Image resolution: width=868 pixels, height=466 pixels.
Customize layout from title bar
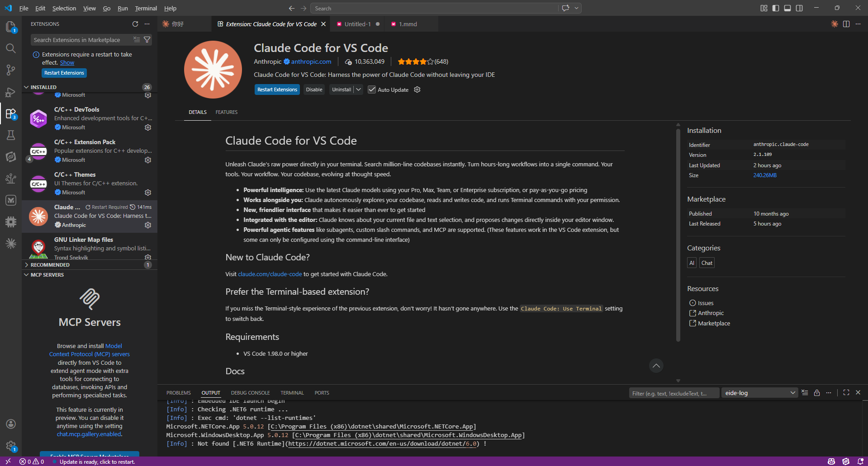[x=764, y=8]
